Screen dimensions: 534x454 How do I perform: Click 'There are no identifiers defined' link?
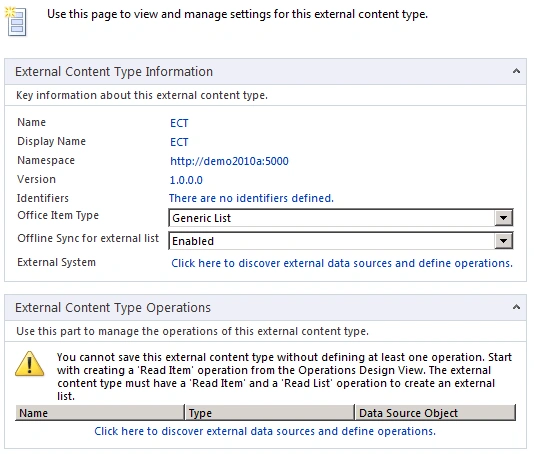click(x=251, y=198)
